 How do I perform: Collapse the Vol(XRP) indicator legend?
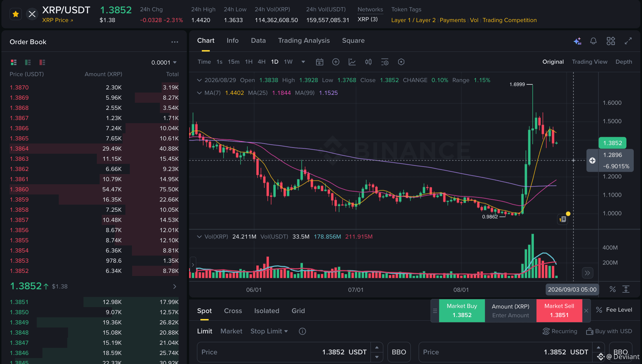point(199,237)
